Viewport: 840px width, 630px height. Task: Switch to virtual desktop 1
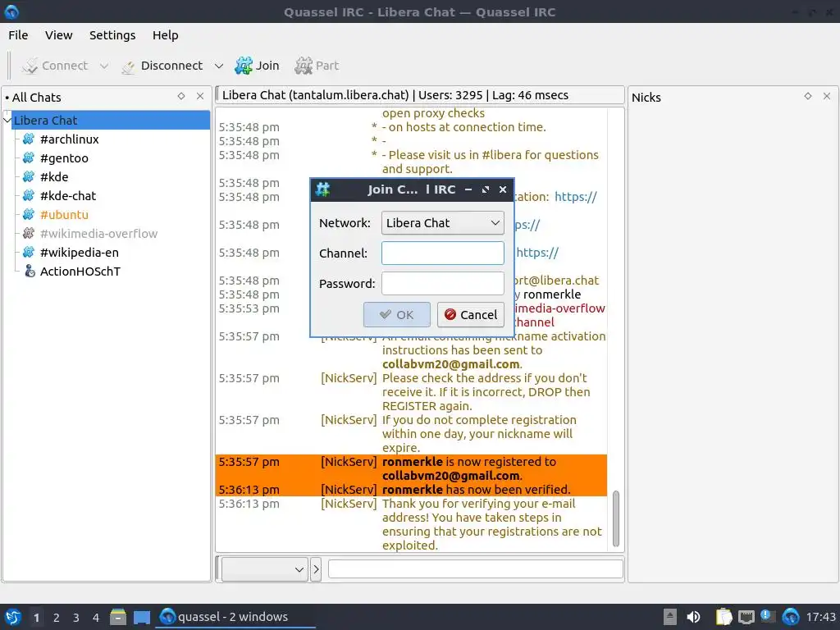[x=36, y=618]
